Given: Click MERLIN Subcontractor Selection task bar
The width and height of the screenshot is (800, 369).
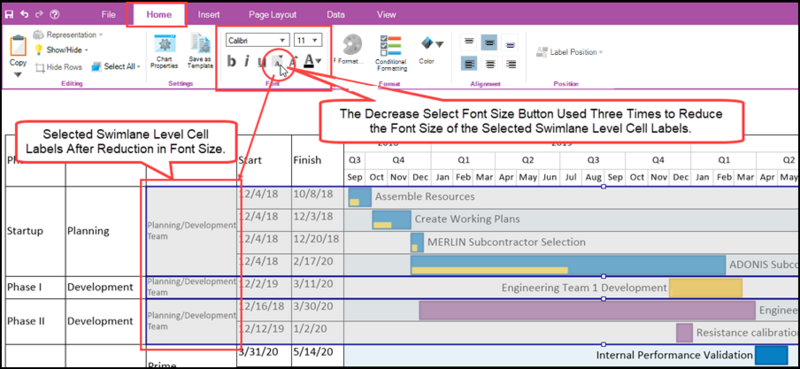Looking at the screenshot, I should coord(417,242).
